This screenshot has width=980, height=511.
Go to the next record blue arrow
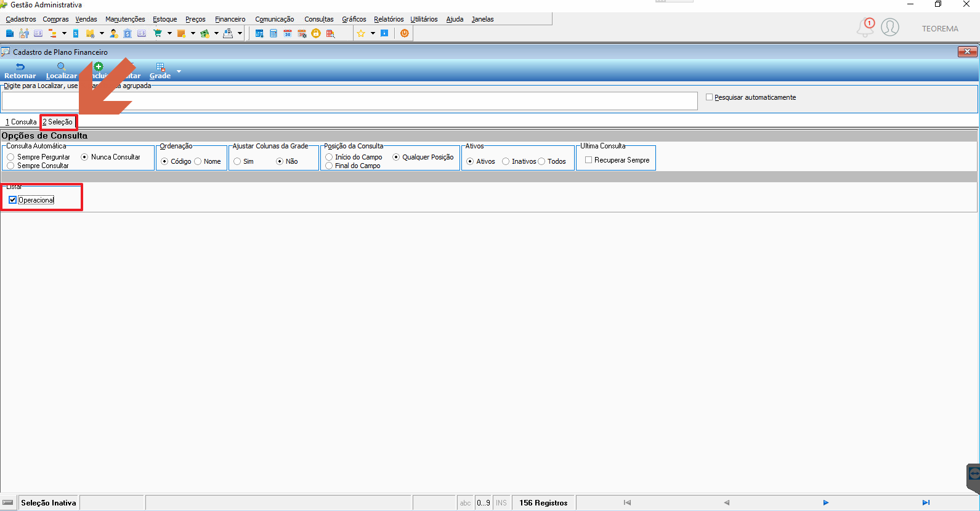(x=826, y=503)
